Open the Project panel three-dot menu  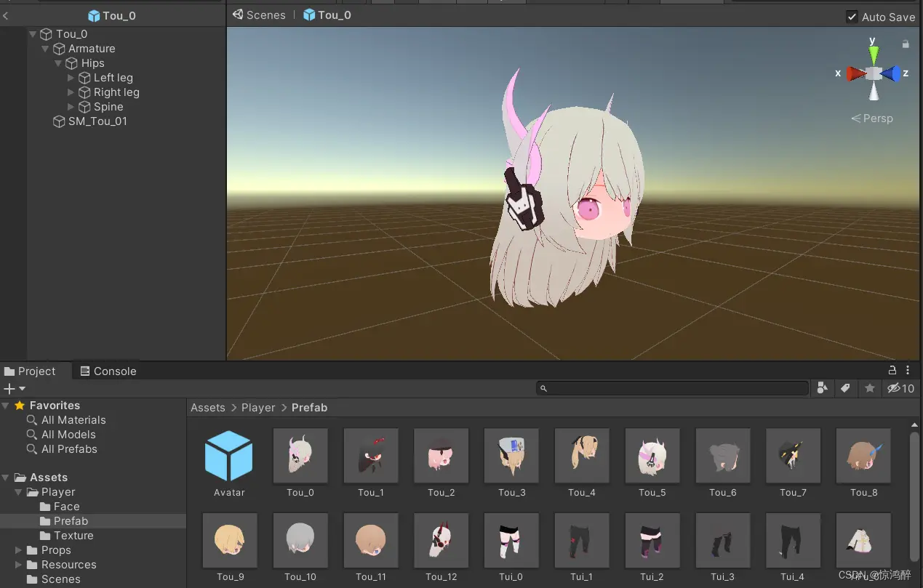point(907,370)
